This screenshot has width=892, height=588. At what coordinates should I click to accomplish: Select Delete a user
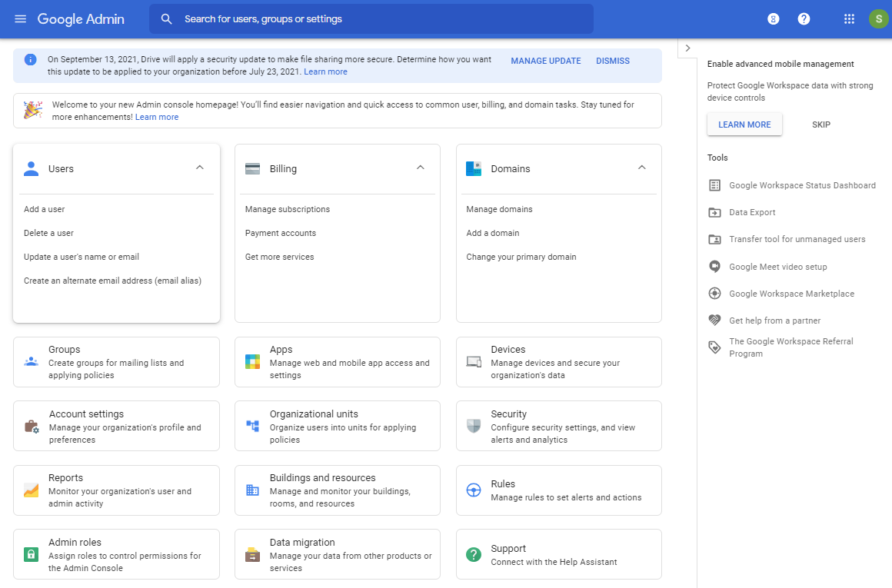click(49, 233)
